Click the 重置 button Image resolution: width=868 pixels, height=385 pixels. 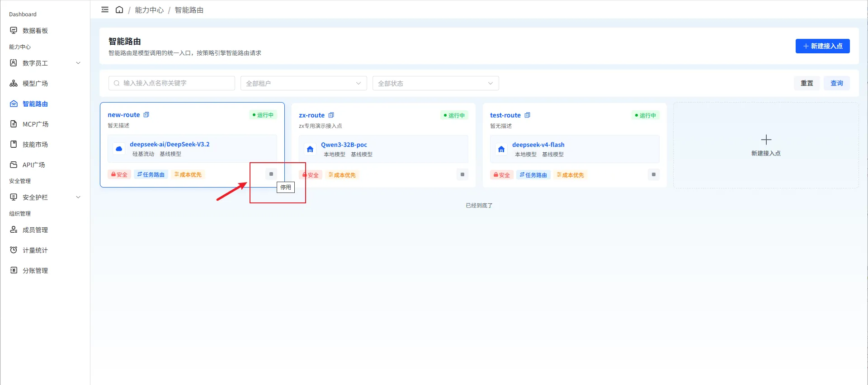807,83
